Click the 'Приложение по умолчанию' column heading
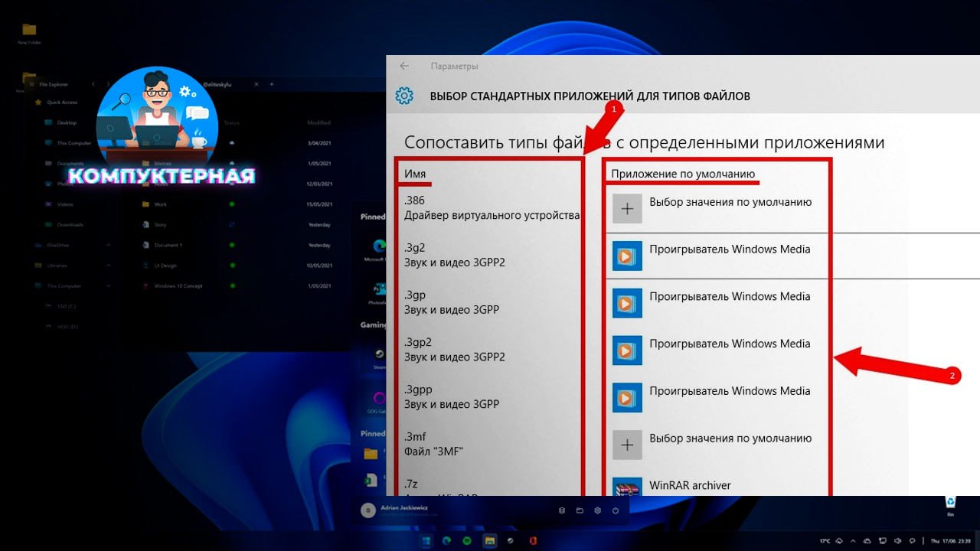980x551 pixels. click(x=683, y=174)
